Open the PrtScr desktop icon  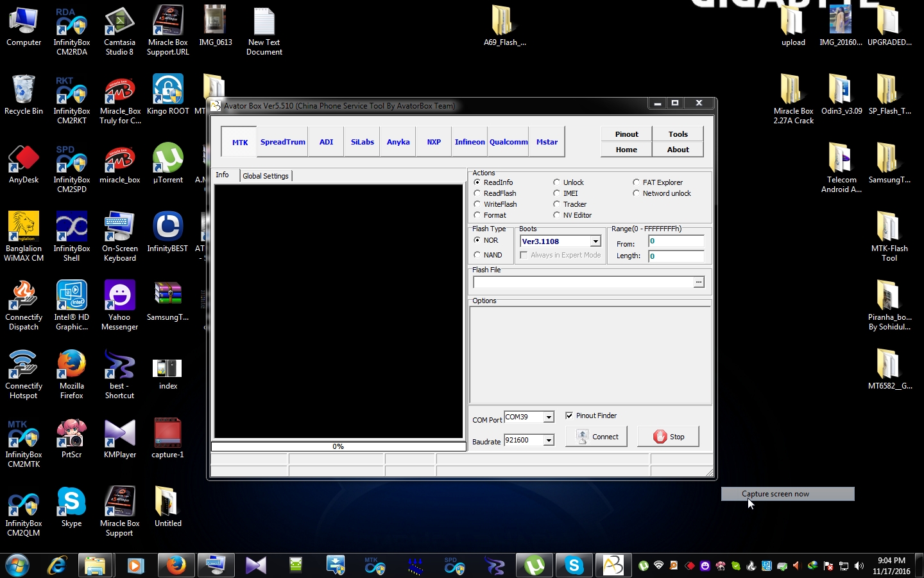72,439
